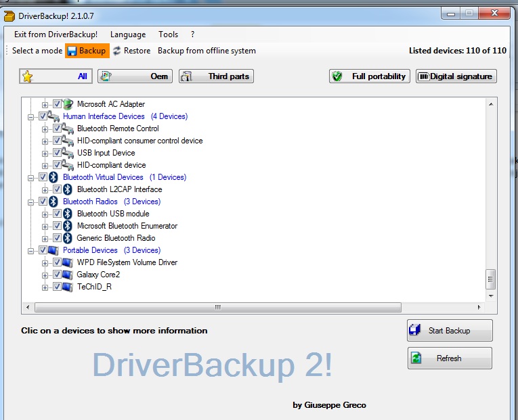Click the Bluetooth USB module icon

pyautogui.click(x=68, y=214)
